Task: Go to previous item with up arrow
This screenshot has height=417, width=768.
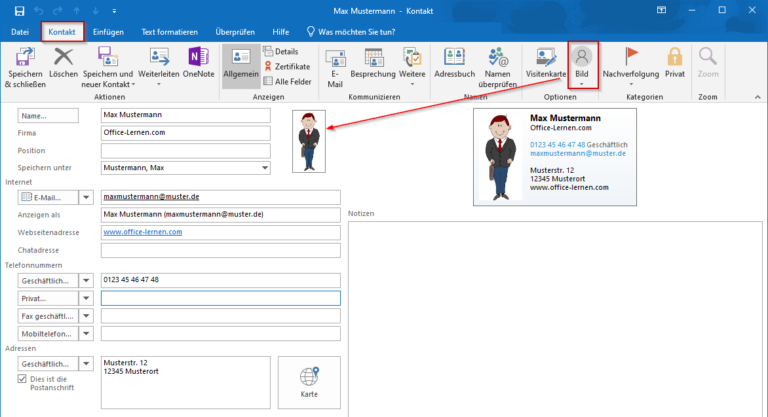Action: pyautogui.click(x=77, y=11)
